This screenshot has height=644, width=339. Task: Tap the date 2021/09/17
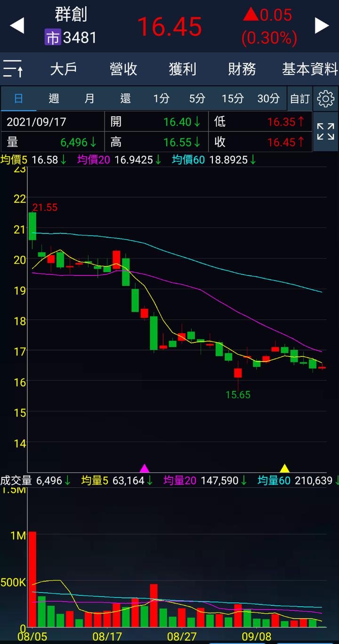tap(36, 122)
